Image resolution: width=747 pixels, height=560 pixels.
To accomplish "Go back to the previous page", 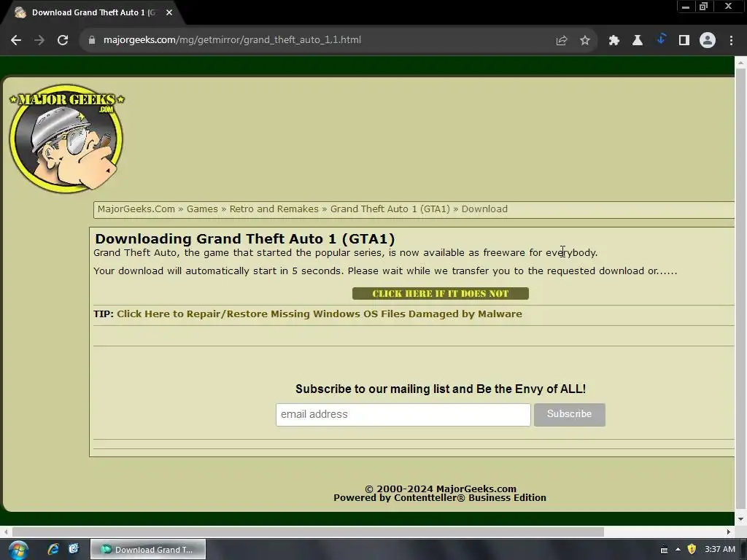I will [x=16, y=40].
